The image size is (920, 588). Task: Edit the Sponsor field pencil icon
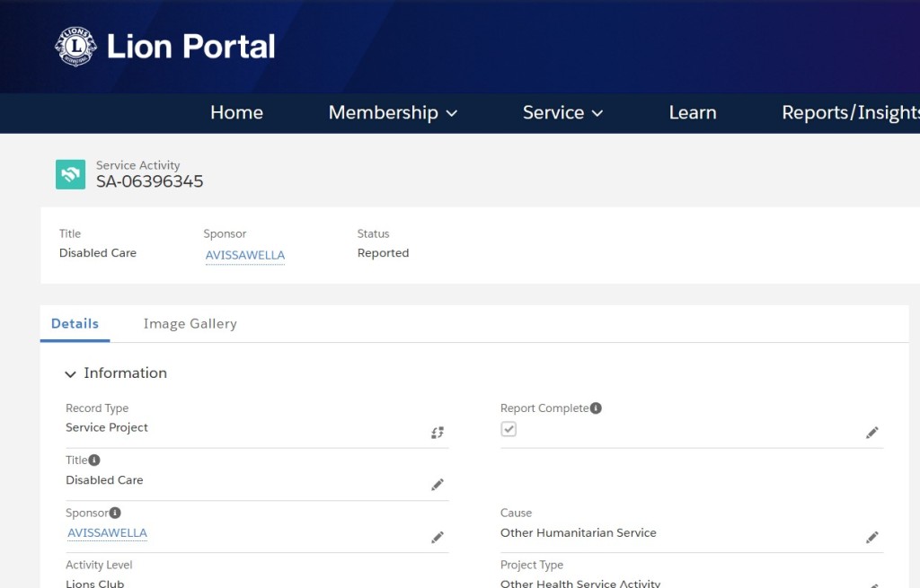click(438, 537)
